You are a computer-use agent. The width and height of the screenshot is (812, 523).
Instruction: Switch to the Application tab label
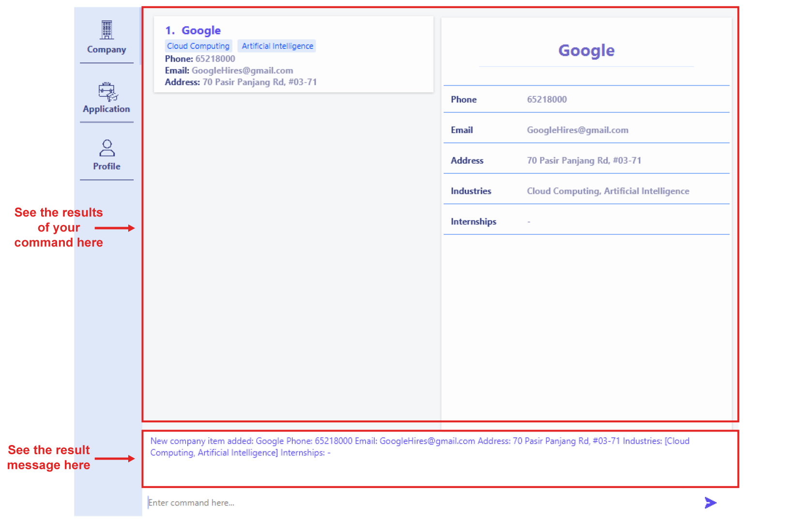[x=106, y=109]
